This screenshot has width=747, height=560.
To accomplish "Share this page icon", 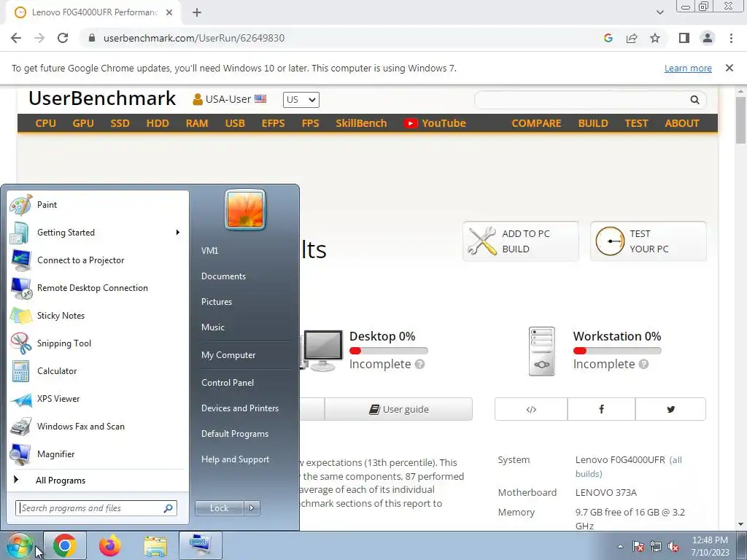I will (632, 38).
